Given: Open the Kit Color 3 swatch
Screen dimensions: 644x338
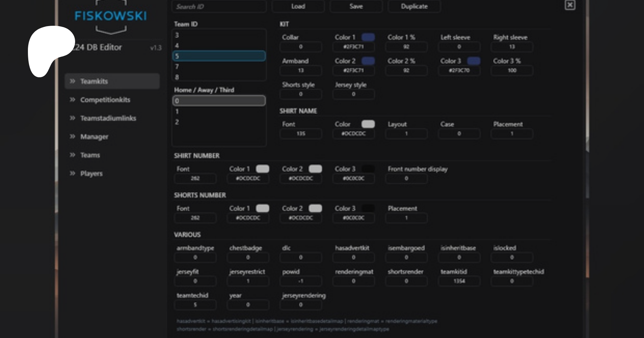Looking at the screenshot, I should point(474,61).
